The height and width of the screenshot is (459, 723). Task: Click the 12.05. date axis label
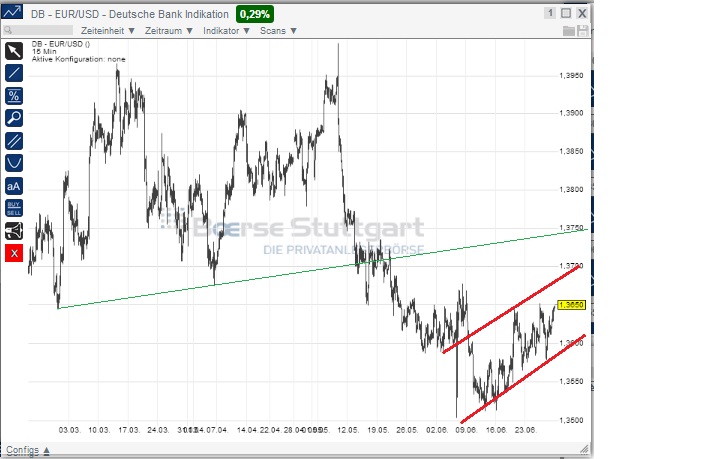point(348,430)
